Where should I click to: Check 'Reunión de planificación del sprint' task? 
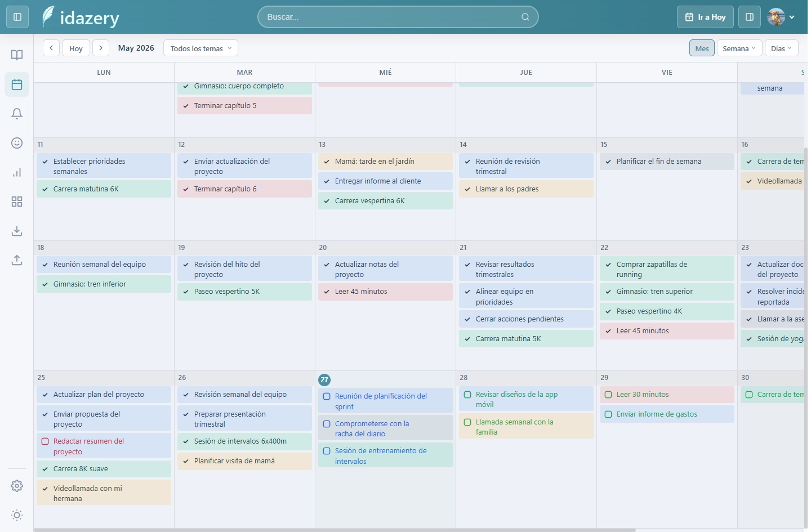point(327,396)
